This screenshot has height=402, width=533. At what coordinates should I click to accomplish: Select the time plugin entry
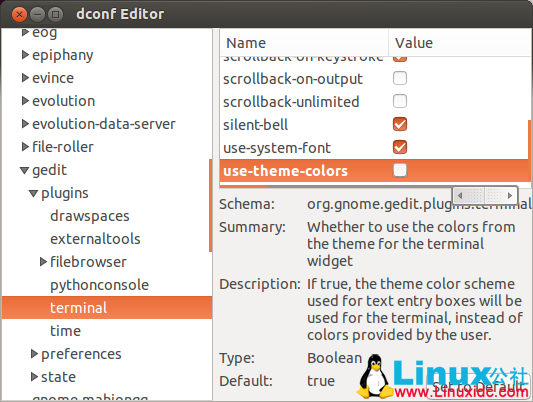65,331
